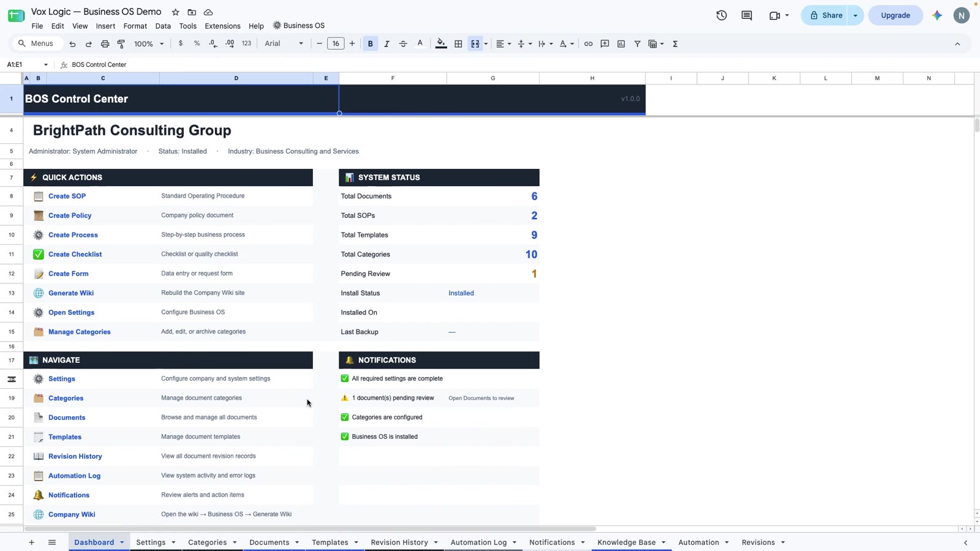Screen dimensions: 980x551
Task: Open the all sheets list icon
Action: (x=52, y=542)
